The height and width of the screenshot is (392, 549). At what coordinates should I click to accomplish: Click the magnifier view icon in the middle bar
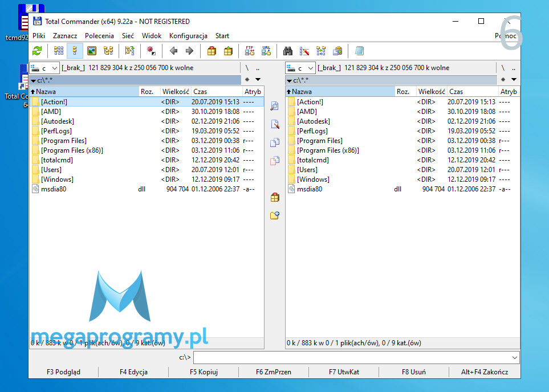click(x=275, y=106)
